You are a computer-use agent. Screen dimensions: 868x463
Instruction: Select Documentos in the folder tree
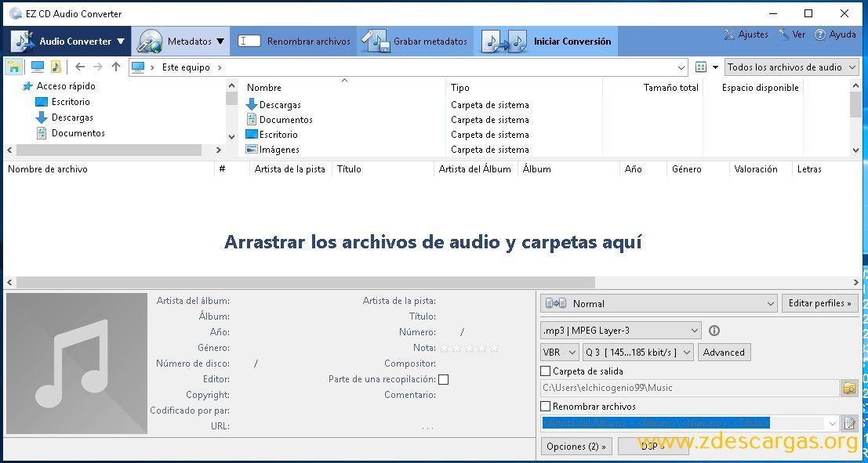coord(78,132)
